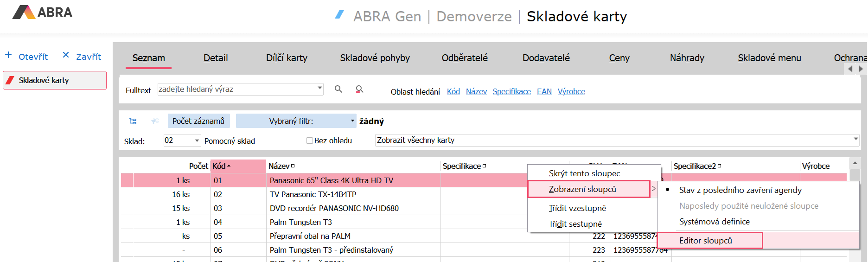Choose Systémová definice

[714, 222]
